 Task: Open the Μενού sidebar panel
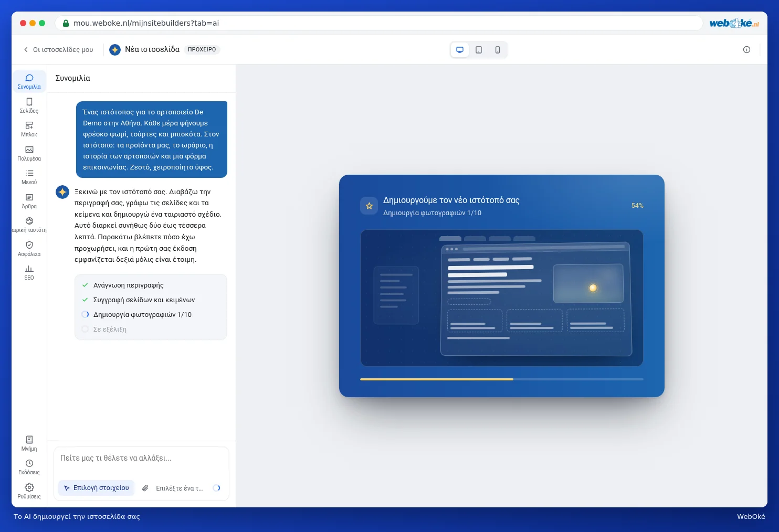click(29, 177)
